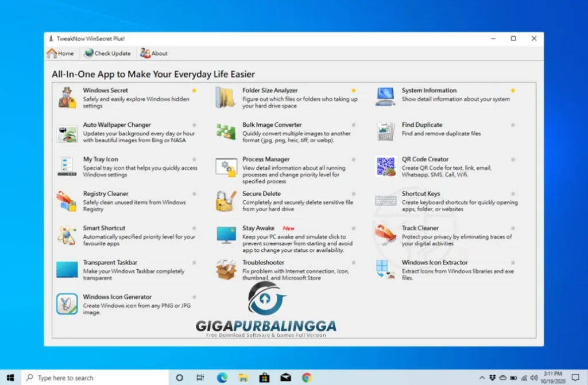Open the QR Code Creator icon
Viewport: 588px width, 385px height.
(385, 166)
